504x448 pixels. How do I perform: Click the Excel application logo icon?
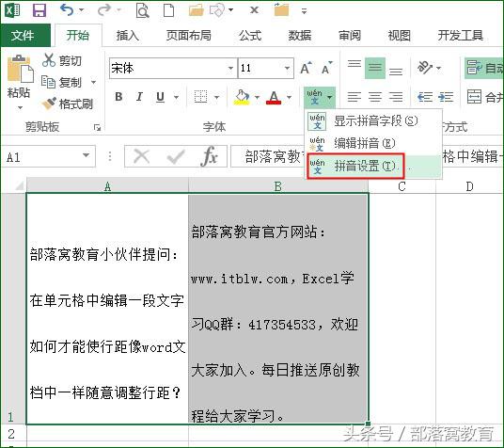13,10
